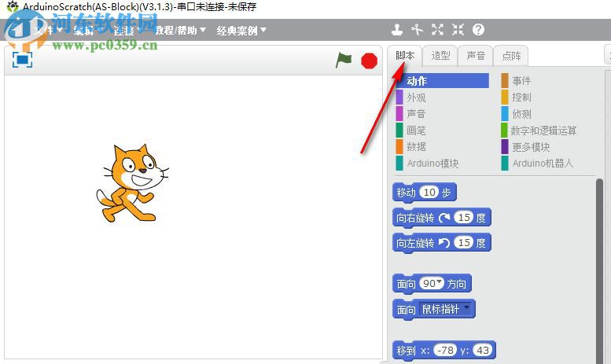The image size is (611, 364).
Task: Click the x value -78 field
Action: 444,351
